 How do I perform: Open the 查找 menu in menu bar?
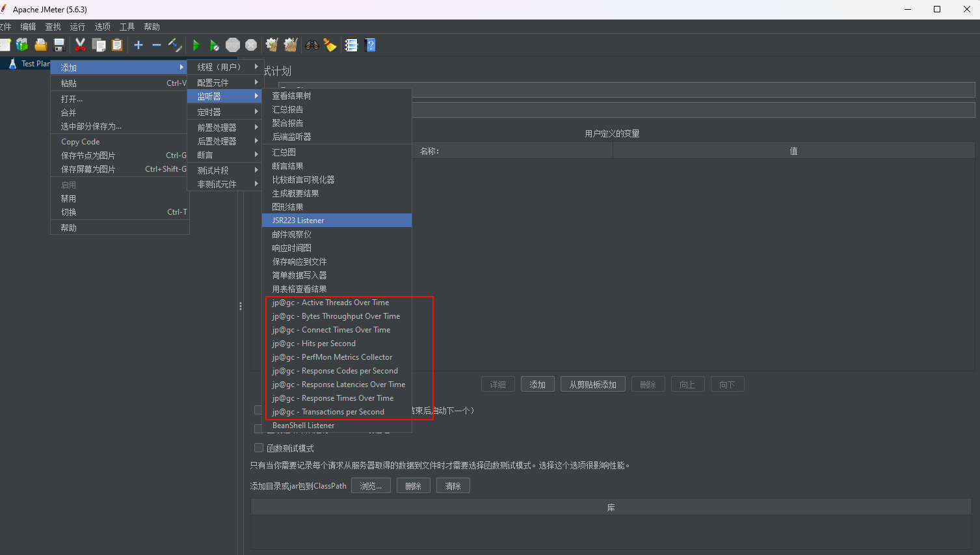click(x=53, y=27)
